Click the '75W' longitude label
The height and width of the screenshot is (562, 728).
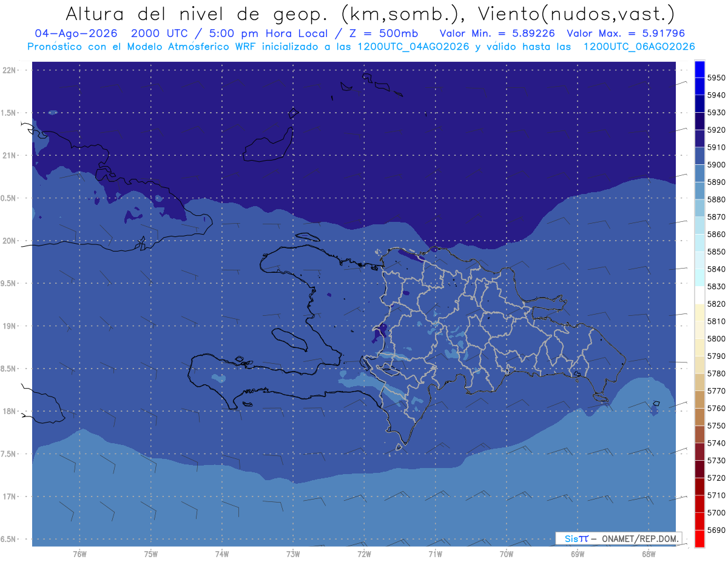[x=150, y=554]
